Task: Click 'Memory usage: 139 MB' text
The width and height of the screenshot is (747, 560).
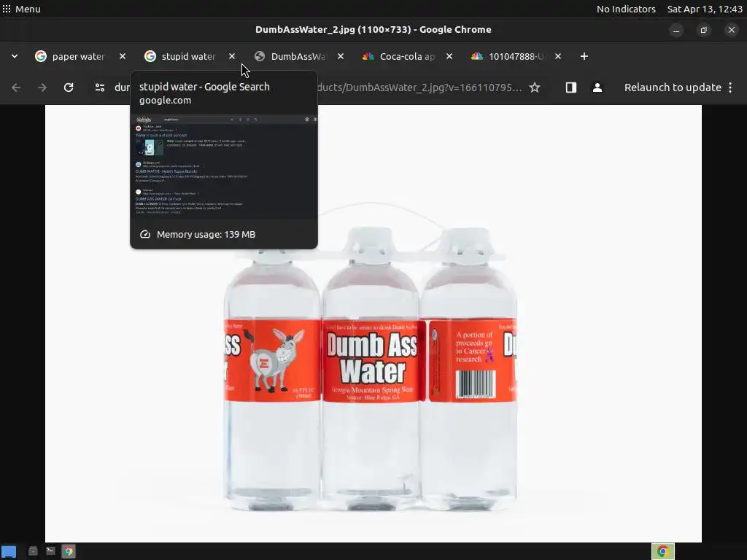Action: point(206,234)
